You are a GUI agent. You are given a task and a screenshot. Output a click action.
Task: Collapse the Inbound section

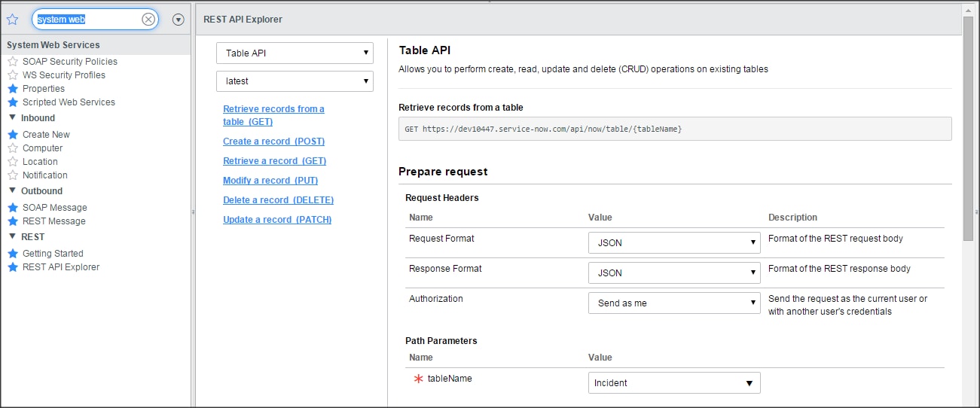(x=13, y=117)
